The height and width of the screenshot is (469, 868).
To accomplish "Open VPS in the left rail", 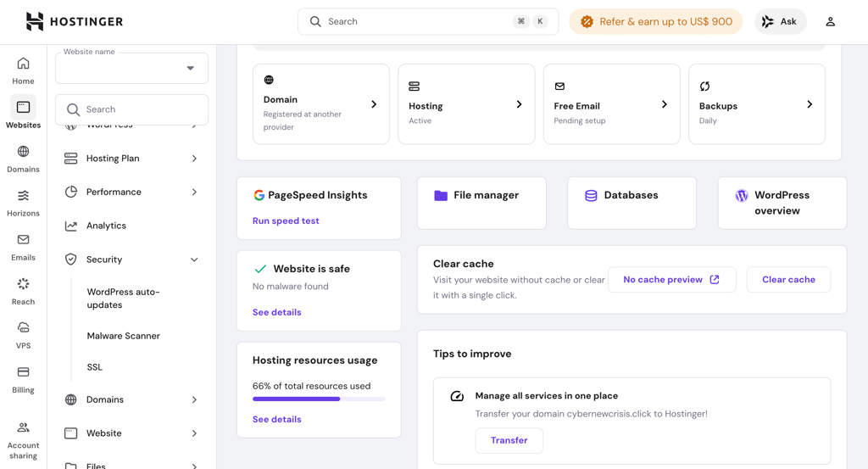I will pyautogui.click(x=23, y=336).
